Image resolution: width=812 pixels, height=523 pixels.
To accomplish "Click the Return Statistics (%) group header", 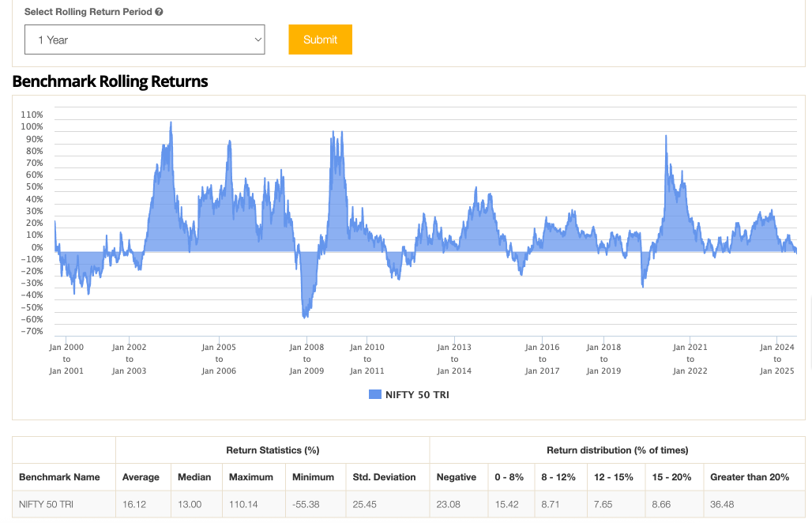I will (x=273, y=450).
